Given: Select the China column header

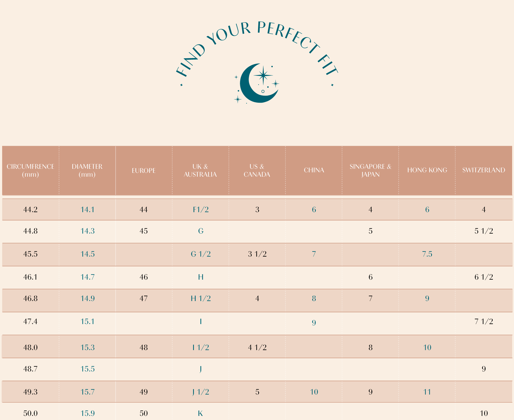Looking at the screenshot, I should [314, 170].
